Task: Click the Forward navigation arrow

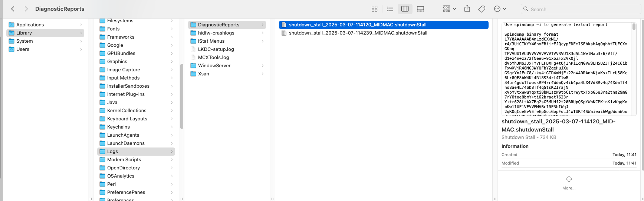Action: click(x=26, y=9)
